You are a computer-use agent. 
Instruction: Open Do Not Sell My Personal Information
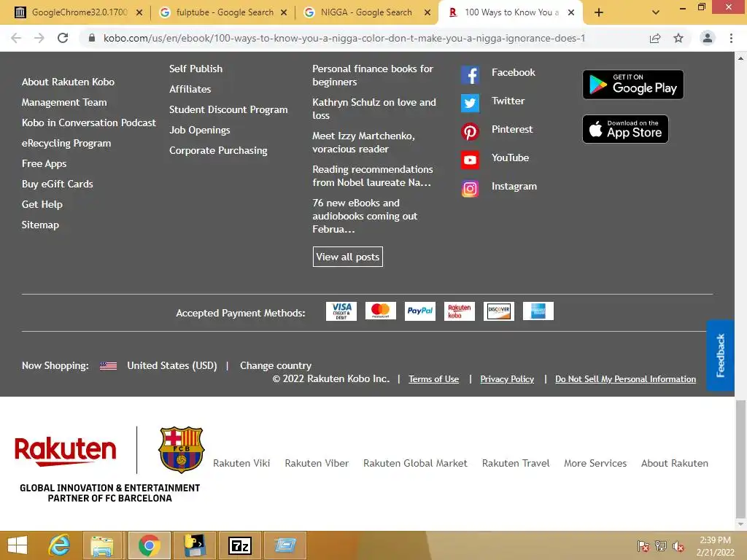tap(625, 379)
